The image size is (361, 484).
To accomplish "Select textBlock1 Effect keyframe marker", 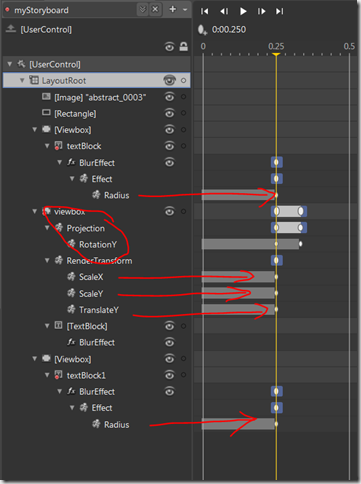I will (277, 407).
